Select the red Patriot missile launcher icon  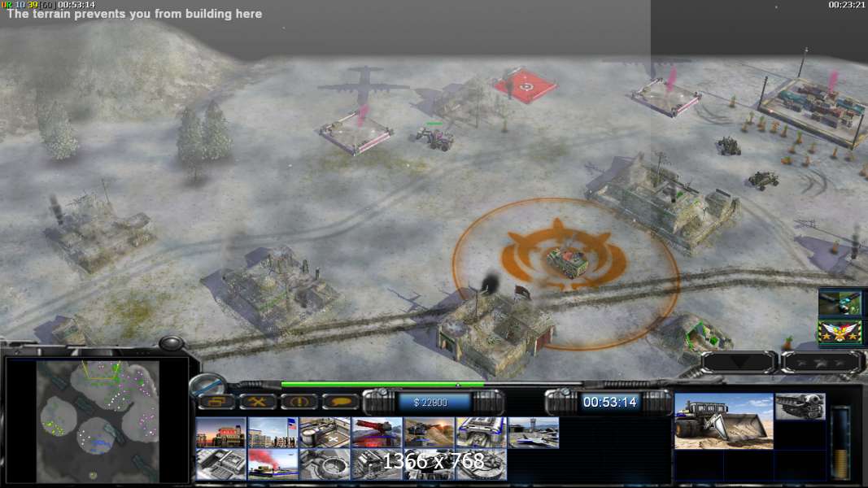(377, 433)
